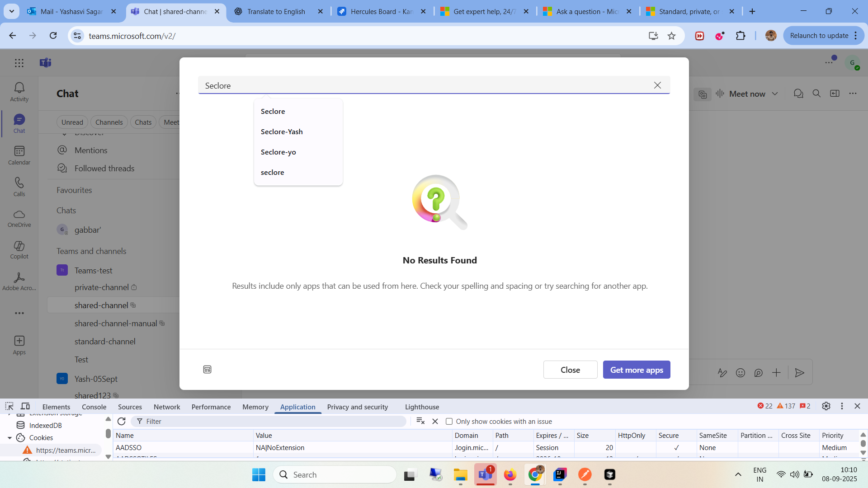
Task: Switch to the Network DevTools tab
Action: point(166,407)
